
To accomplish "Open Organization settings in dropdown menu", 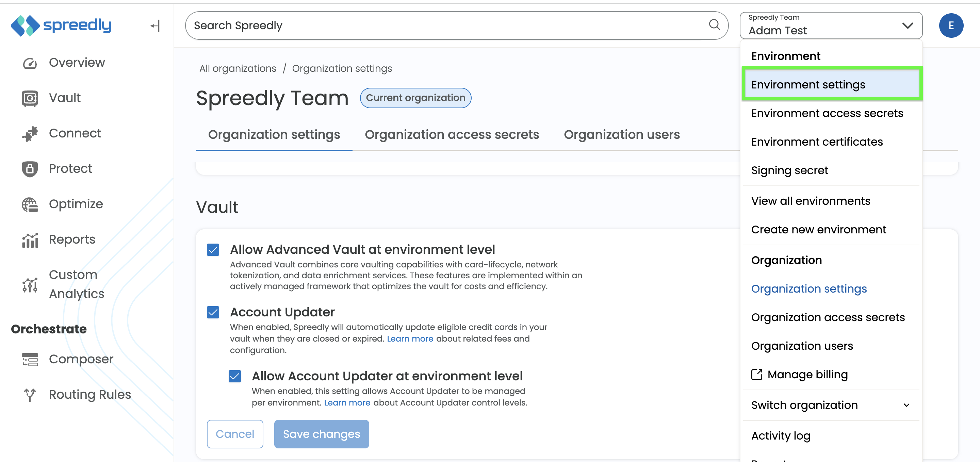I will pos(831,288).
